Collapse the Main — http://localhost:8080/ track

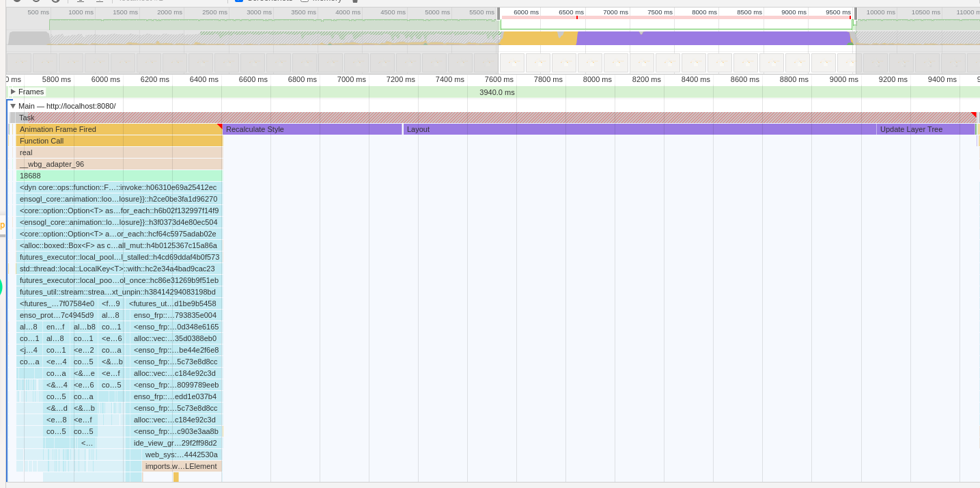[13, 106]
